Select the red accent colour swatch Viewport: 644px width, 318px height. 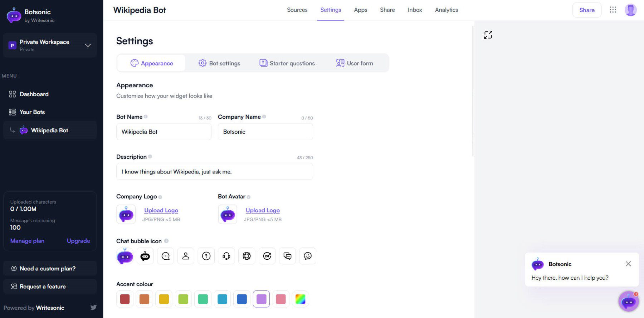click(x=125, y=299)
